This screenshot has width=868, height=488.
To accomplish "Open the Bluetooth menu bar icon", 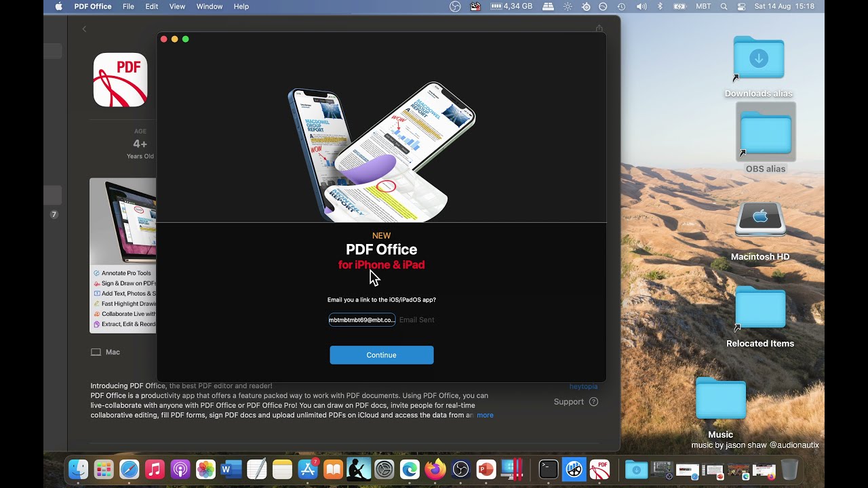I will [x=660, y=6].
